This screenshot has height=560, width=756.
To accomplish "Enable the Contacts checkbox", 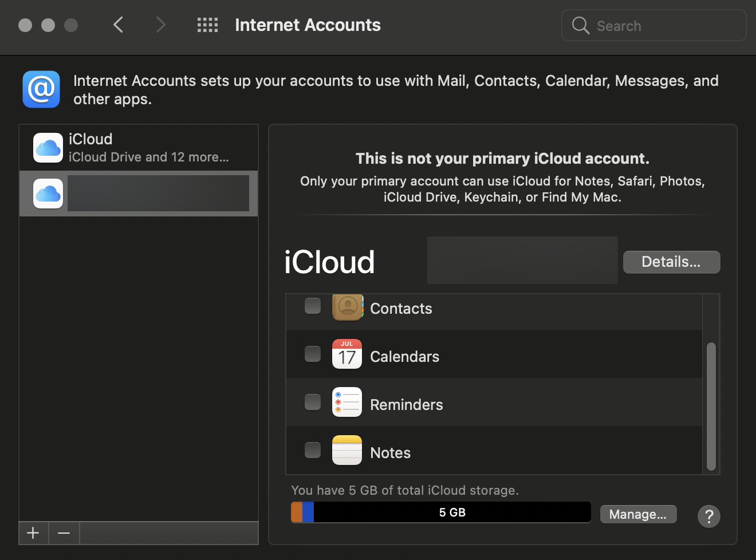I will (313, 306).
